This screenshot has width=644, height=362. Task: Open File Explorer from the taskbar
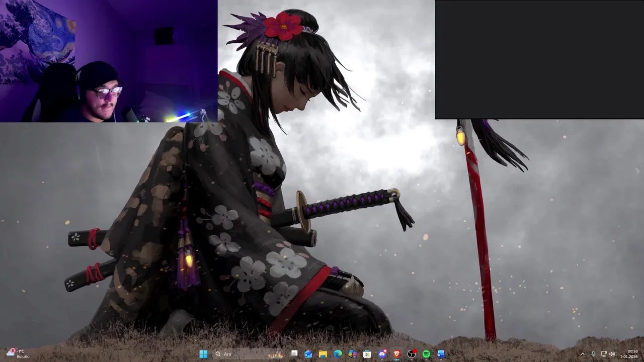[323, 354]
